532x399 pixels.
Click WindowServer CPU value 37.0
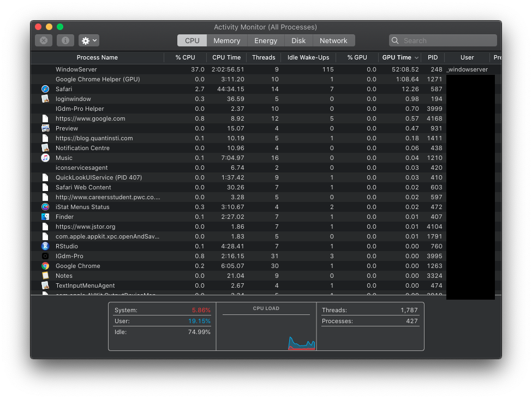(x=198, y=69)
